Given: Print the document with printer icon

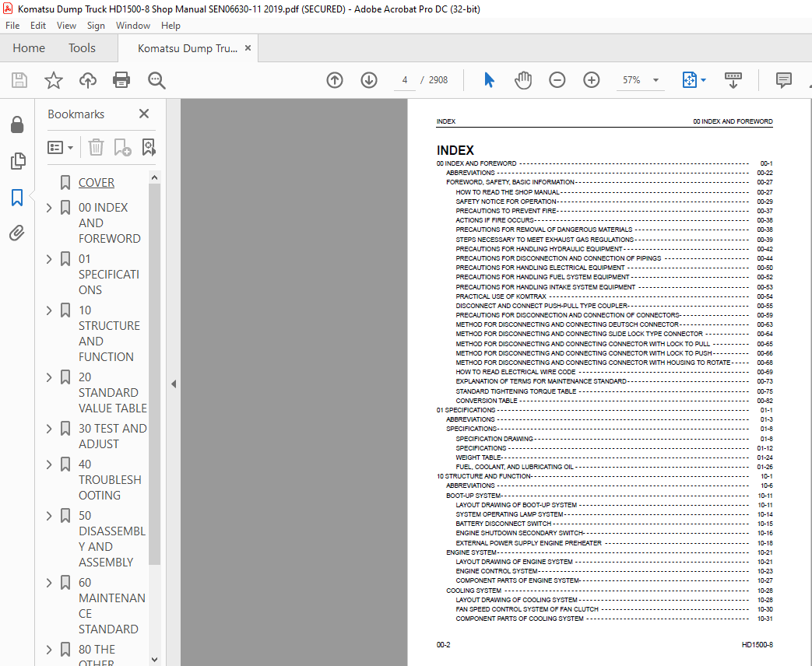Looking at the screenshot, I should [x=121, y=80].
